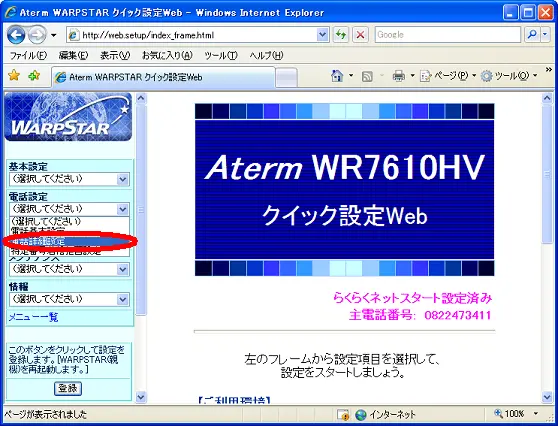
Task: Click the Home house icon
Action: (x=337, y=75)
